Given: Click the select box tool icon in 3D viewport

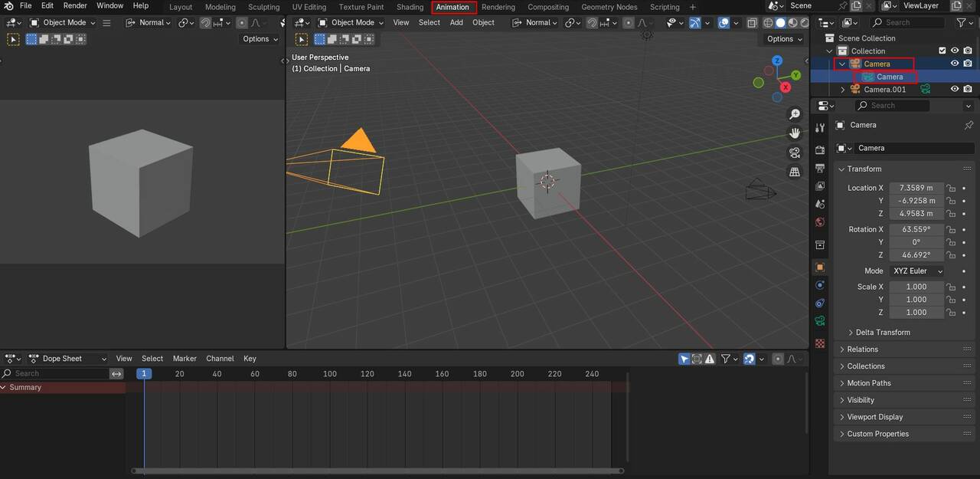Looking at the screenshot, I should pos(302,39).
